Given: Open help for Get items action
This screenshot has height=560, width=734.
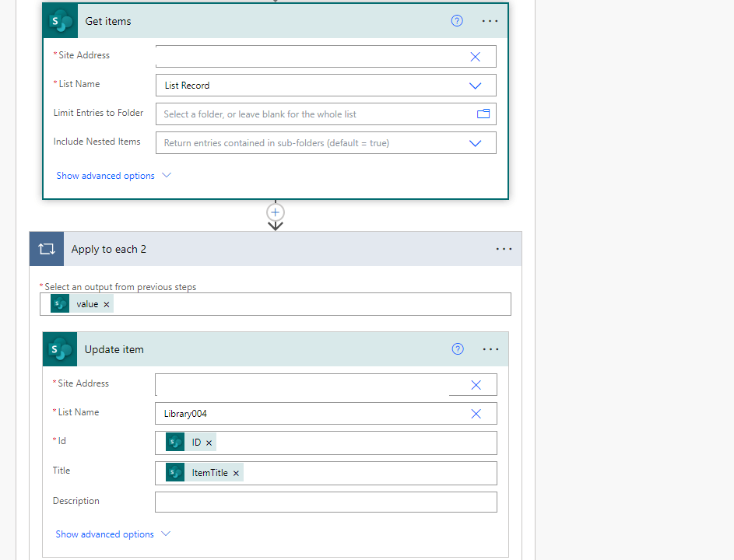Looking at the screenshot, I should (x=457, y=20).
